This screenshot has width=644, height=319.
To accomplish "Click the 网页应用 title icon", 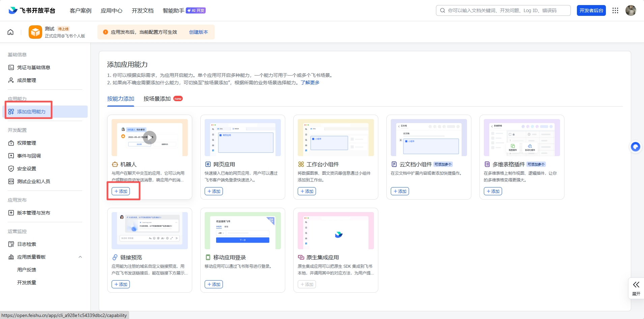I will 208,164.
